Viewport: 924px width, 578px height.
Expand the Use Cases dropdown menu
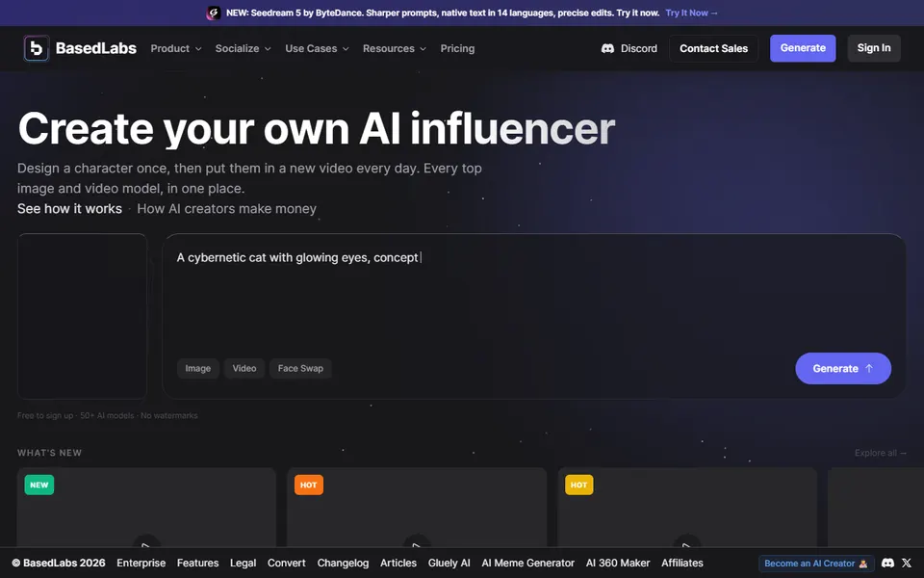click(317, 48)
